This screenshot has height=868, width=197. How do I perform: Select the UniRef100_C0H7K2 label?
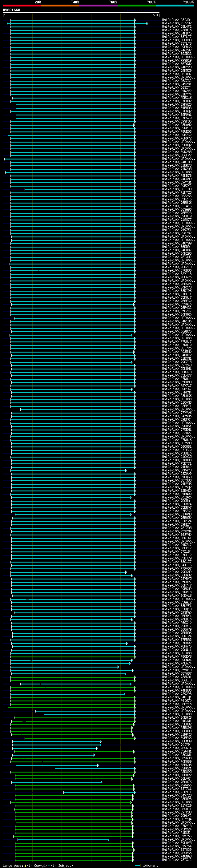[x=177, y=135]
